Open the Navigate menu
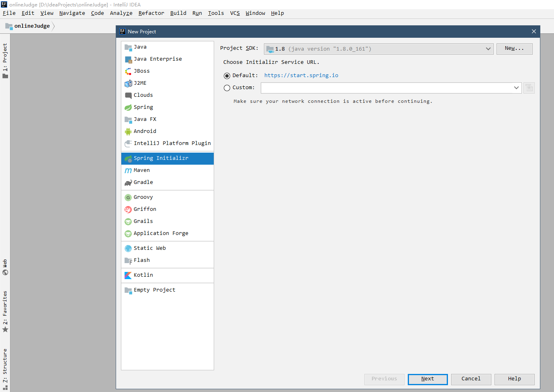The width and height of the screenshot is (554, 392). [72, 13]
